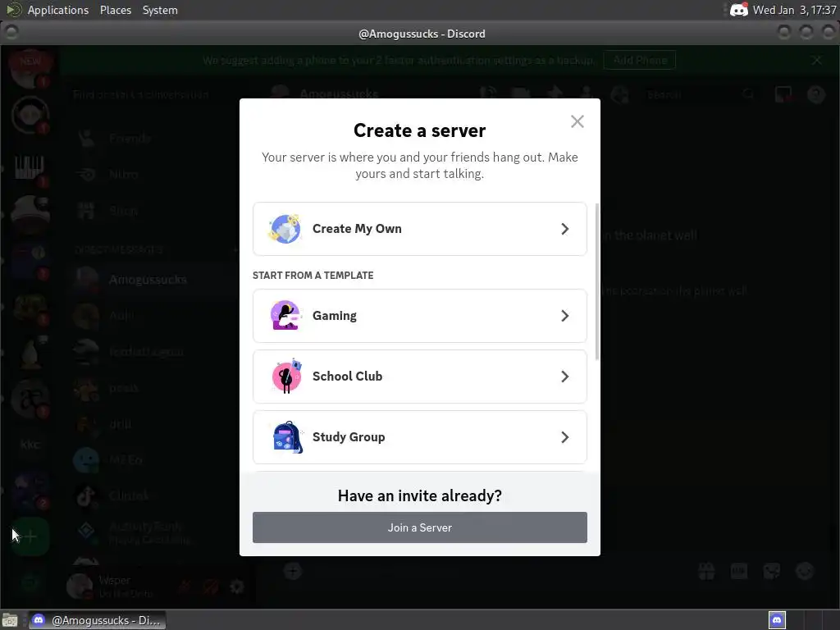Image resolution: width=840 pixels, height=630 pixels.
Task: Click the message attachment plus icon
Action: (x=293, y=571)
